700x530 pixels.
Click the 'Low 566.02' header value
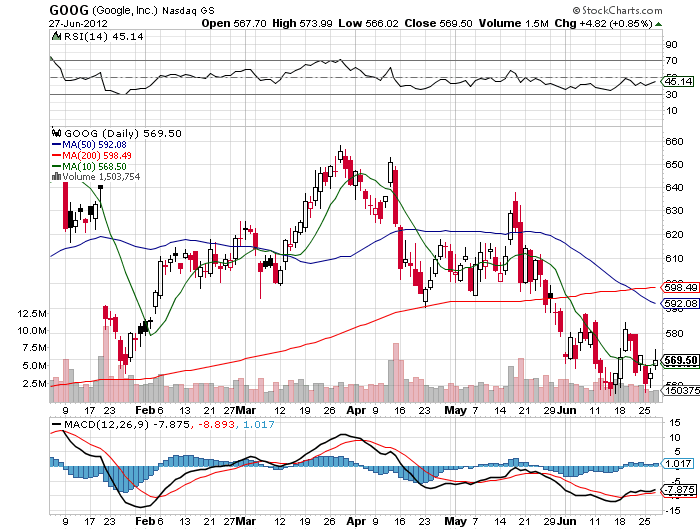(x=368, y=23)
